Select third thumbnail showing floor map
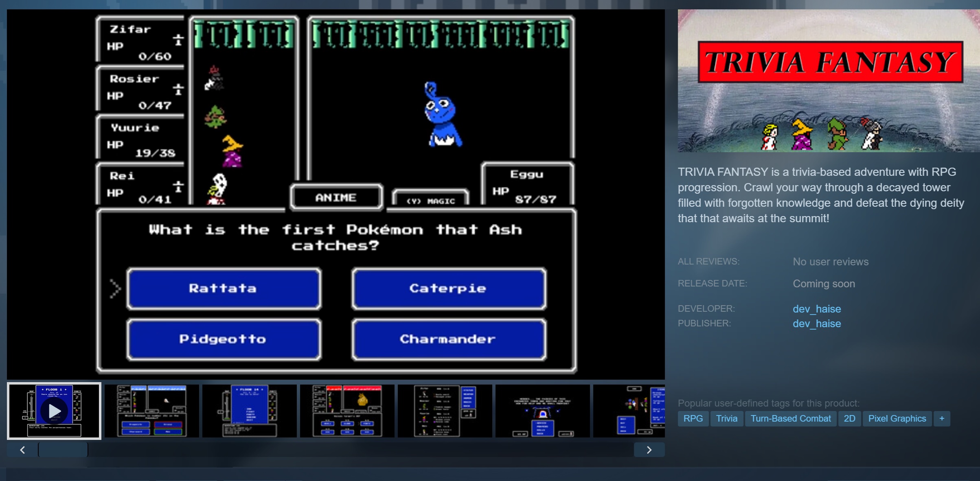Screen dimensions: 980x481 pyautogui.click(x=249, y=411)
